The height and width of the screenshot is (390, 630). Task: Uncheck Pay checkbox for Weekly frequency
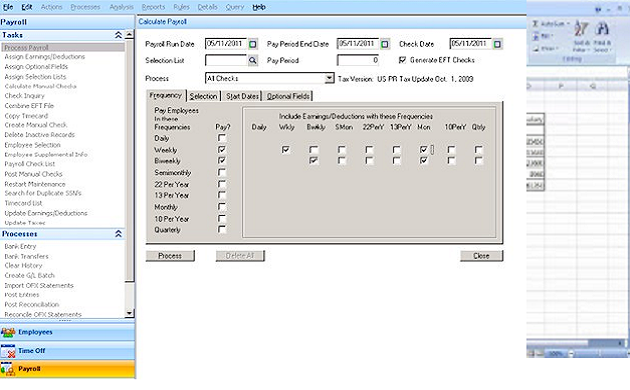(222, 149)
